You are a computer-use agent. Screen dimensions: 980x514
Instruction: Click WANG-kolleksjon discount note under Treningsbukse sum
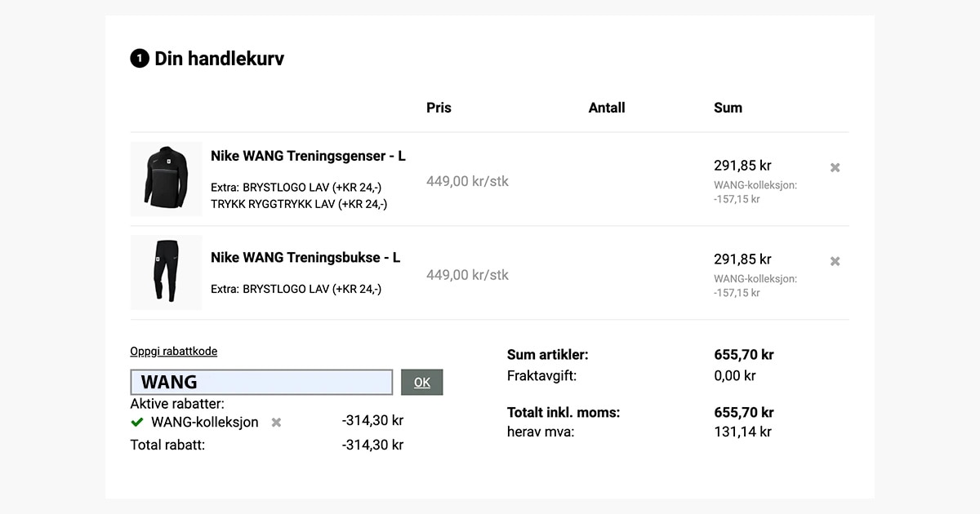coord(755,286)
